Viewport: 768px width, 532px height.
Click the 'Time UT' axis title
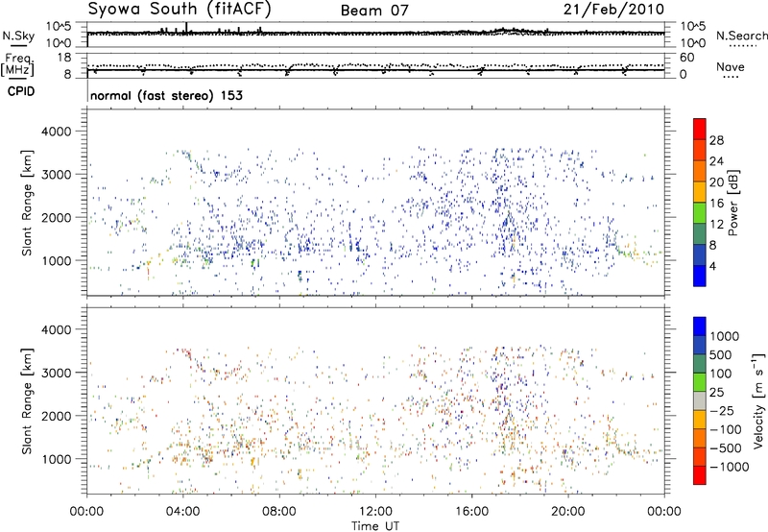click(x=375, y=526)
